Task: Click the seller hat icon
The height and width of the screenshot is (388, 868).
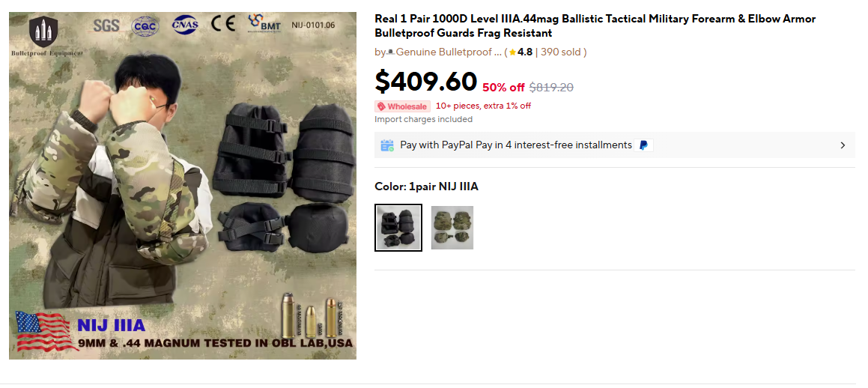Action: (x=390, y=52)
